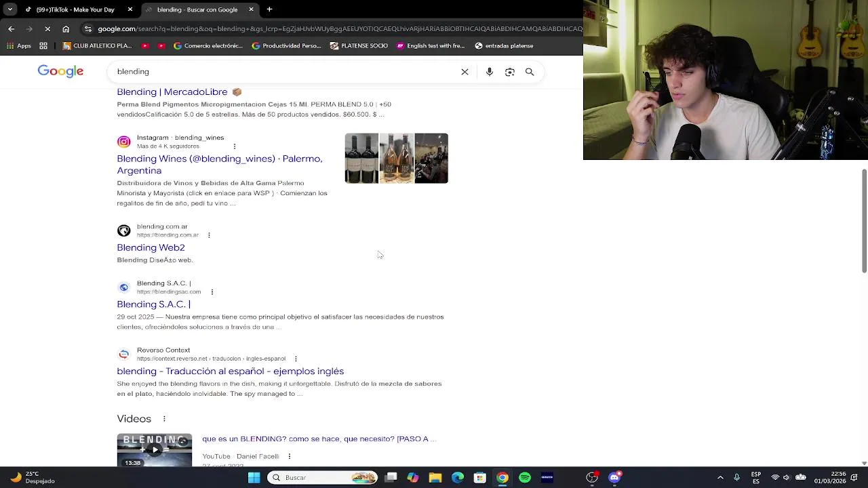This screenshot has width=868, height=488.
Task: Open the Blending Wines Palermo, Argentina result
Action: pyautogui.click(x=219, y=164)
